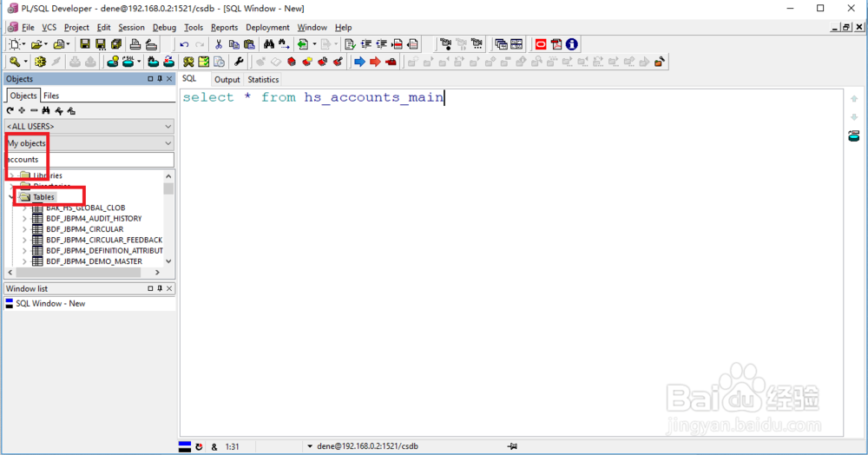Screen dimensions: 868x455
Task: Switch to the Statistics tab
Action: coord(263,80)
